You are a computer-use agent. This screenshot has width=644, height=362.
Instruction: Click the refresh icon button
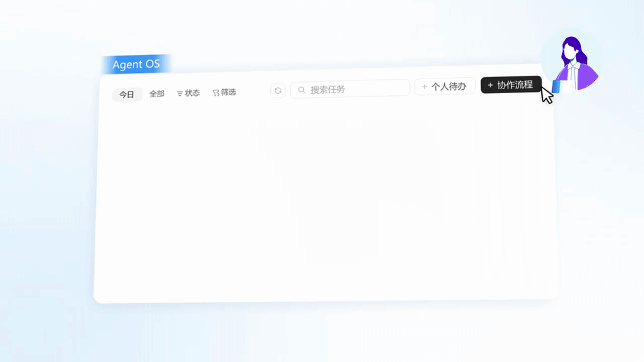[278, 90]
